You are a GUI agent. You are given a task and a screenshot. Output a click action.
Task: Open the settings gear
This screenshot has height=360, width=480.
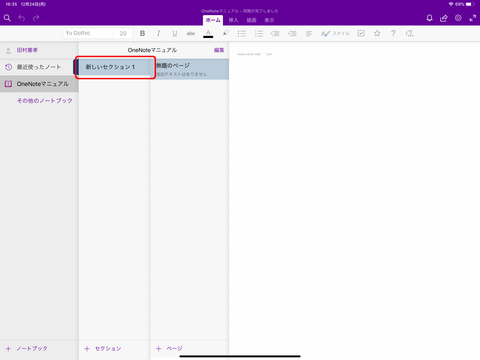coord(458,18)
